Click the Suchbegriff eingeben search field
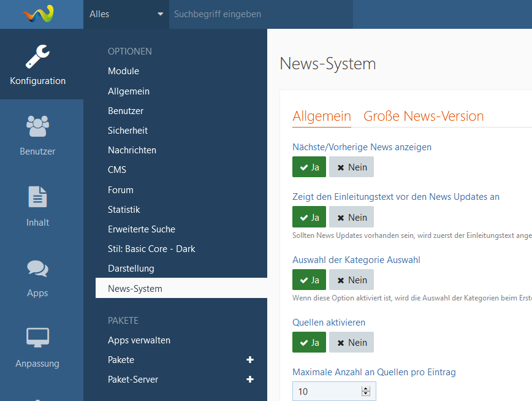This screenshot has width=532, height=401. click(260, 14)
